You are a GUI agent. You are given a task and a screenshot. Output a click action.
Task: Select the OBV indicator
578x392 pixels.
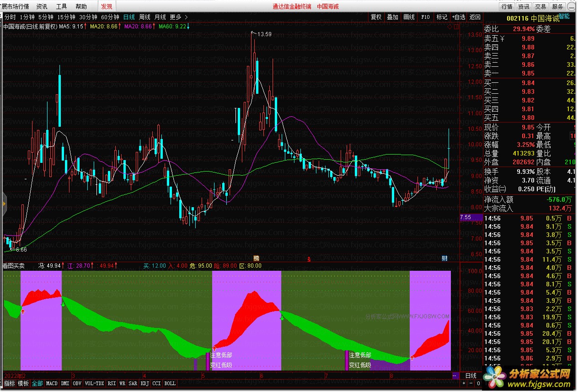[77, 383]
